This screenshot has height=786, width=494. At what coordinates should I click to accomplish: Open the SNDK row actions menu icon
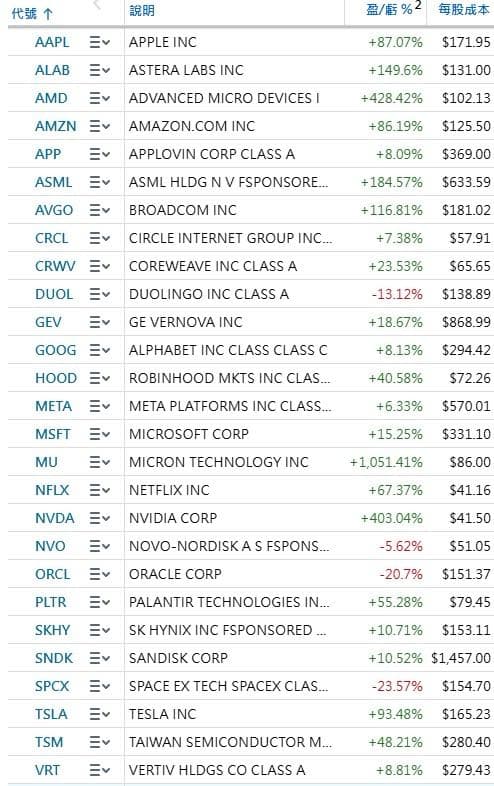[x=99, y=658]
